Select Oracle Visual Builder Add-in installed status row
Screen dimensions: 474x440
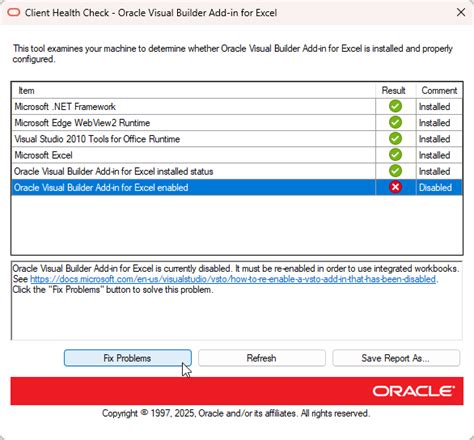click(237, 171)
